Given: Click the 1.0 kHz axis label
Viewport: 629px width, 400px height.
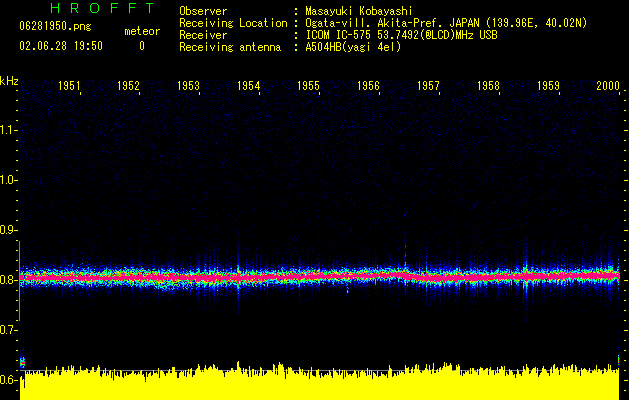Looking at the screenshot, I should tap(7, 180).
